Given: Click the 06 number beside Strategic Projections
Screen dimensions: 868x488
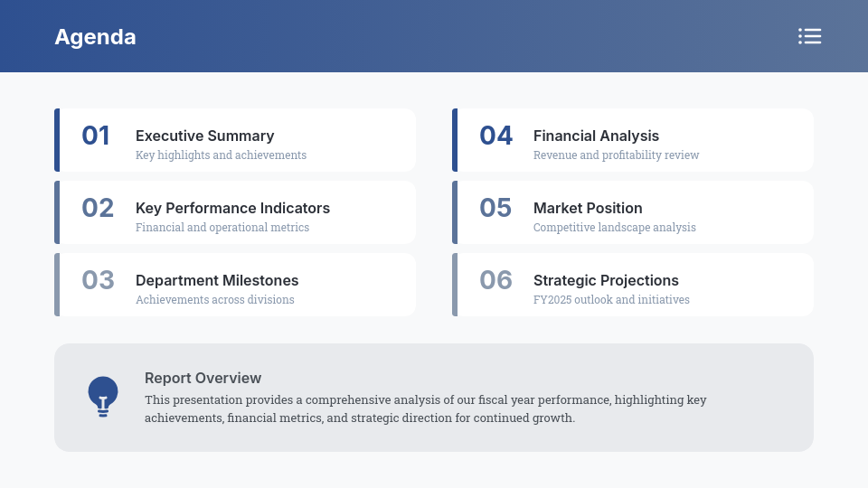Looking at the screenshot, I should click(x=496, y=280).
